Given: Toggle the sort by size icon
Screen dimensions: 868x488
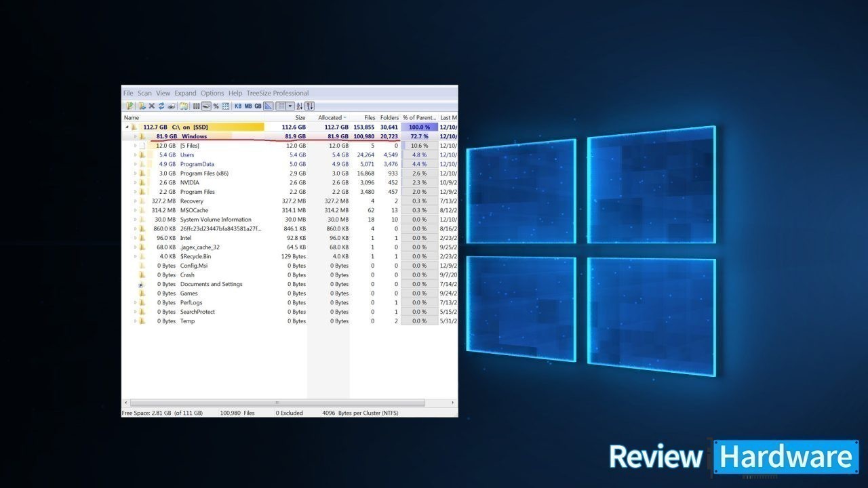Looking at the screenshot, I should pyautogui.click(x=309, y=106).
